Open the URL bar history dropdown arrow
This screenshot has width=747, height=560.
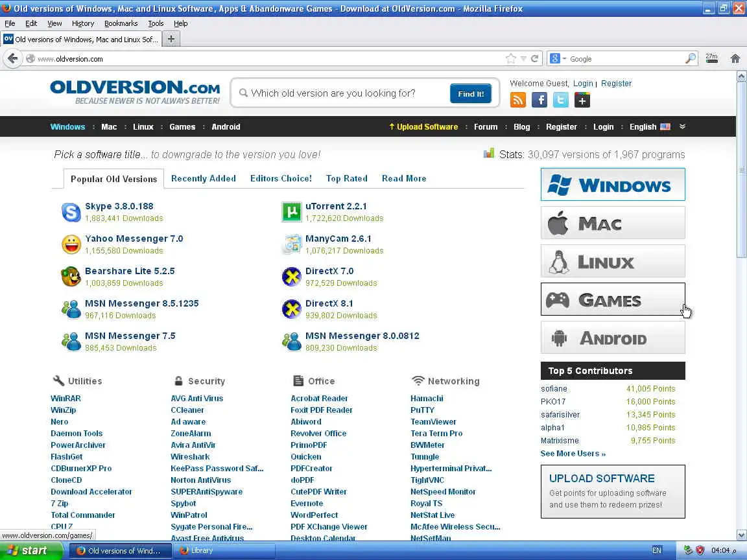click(x=523, y=58)
